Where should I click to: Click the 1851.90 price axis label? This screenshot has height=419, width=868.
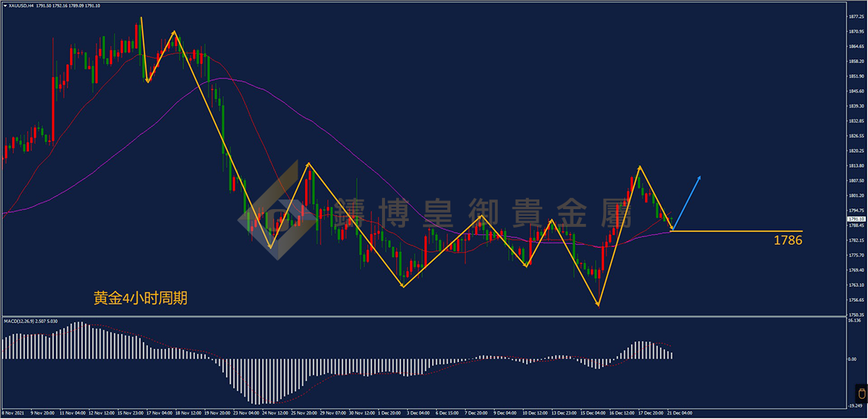[x=855, y=76]
